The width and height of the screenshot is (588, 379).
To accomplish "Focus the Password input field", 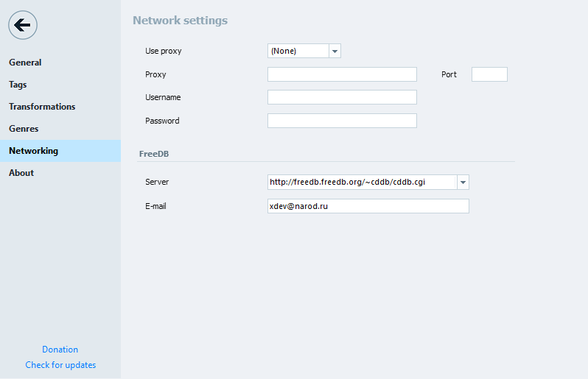I will [342, 121].
